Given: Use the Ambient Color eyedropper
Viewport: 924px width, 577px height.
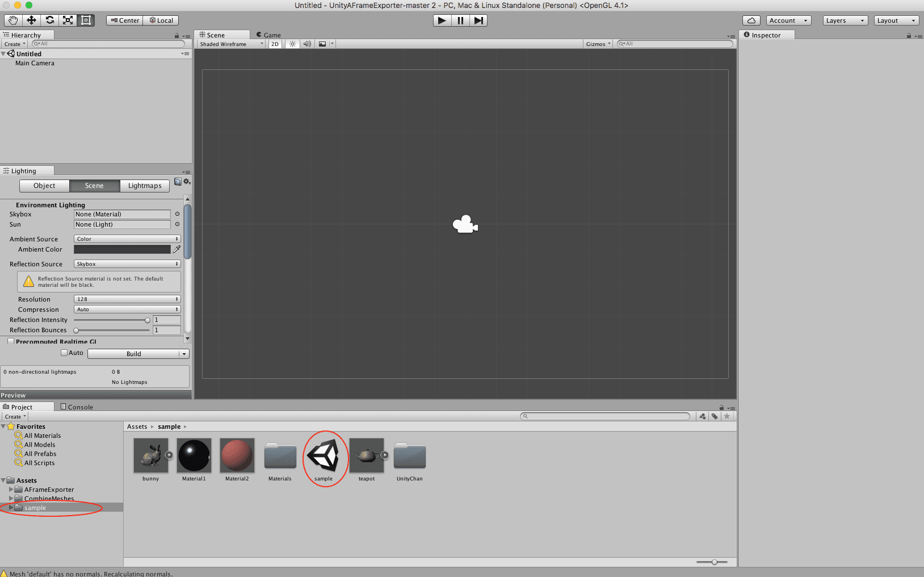Looking at the screenshot, I should (177, 249).
